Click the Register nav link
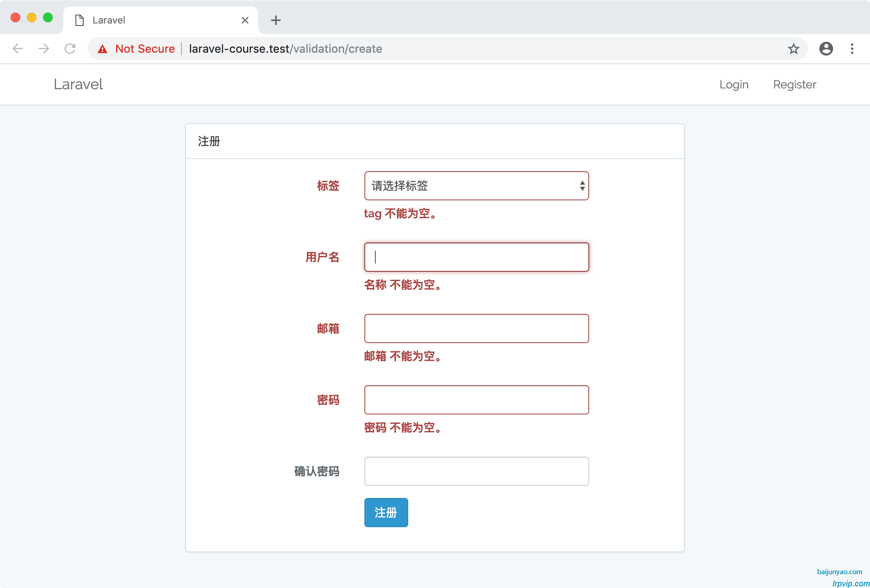Screen dimensions: 870x588 click(795, 84)
